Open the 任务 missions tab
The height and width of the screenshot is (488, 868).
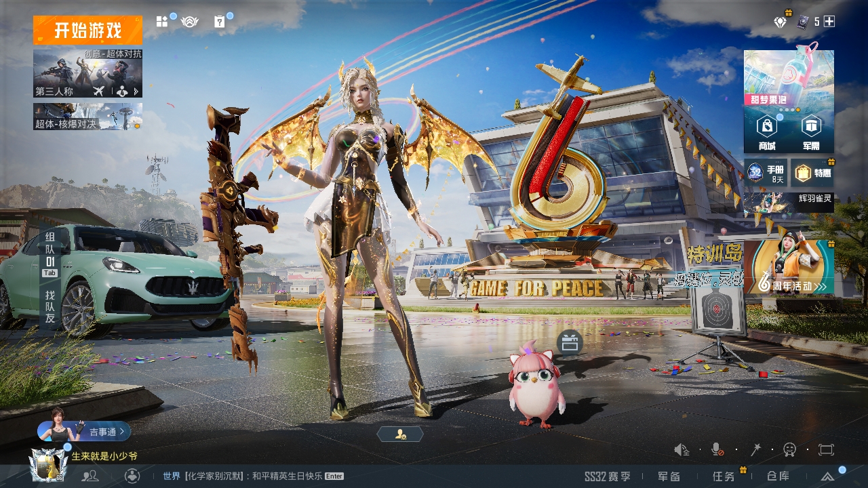[x=724, y=476]
